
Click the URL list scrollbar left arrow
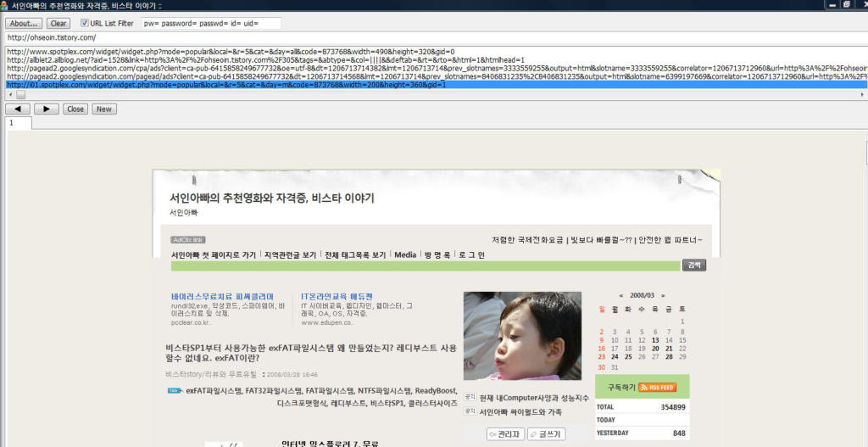click(x=9, y=95)
